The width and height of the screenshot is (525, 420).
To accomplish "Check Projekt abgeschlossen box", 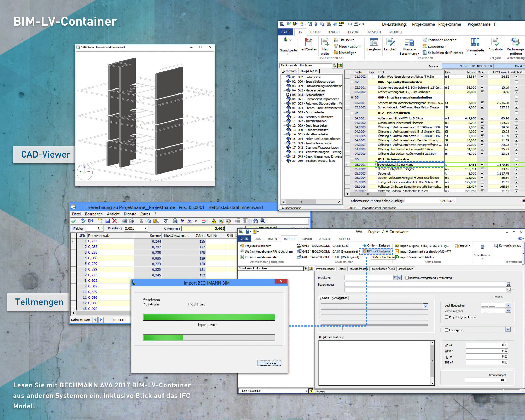I will pyautogui.click(x=447, y=317).
